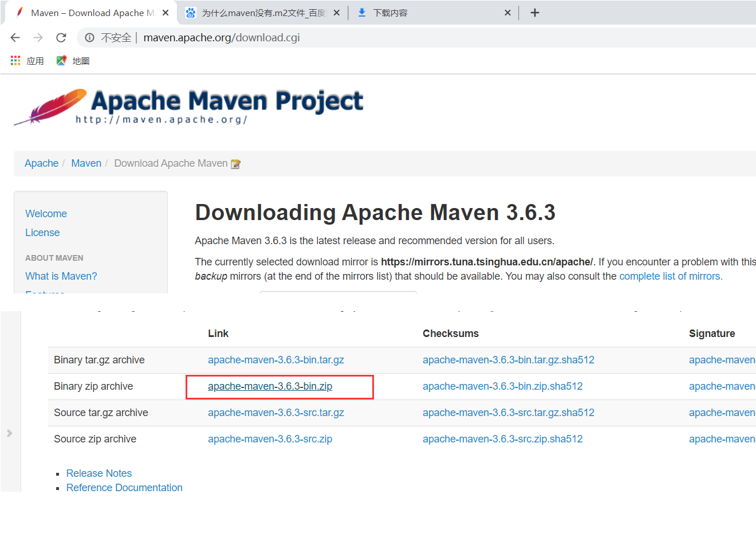Expand the collapsed sidebar chevron

click(9, 433)
